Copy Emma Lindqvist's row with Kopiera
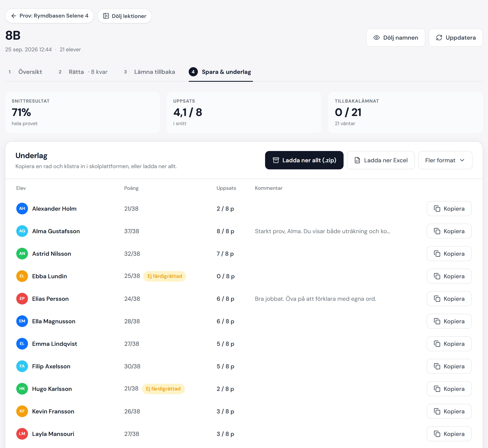The height and width of the screenshot is (448, 488). 449,344
